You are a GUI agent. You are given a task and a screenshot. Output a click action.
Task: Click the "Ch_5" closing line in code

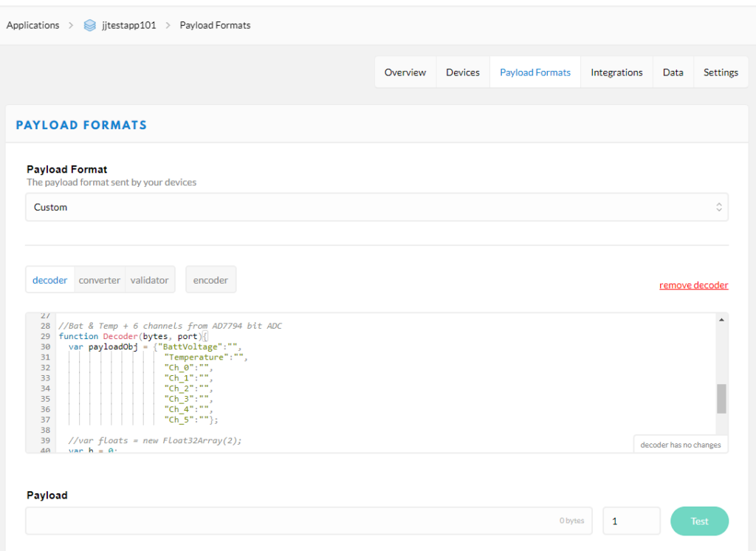click(x=191, y=420)
